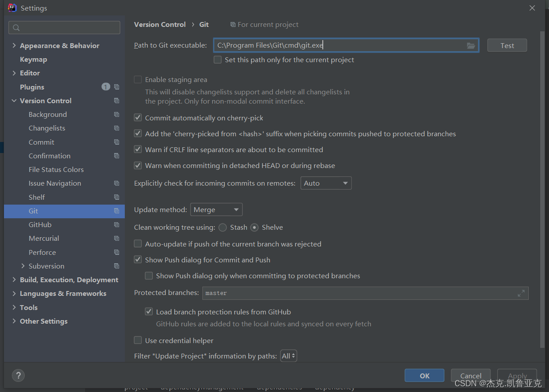Click the Cancel button
This screenshot has width=549, height=392.
point(471,376)
